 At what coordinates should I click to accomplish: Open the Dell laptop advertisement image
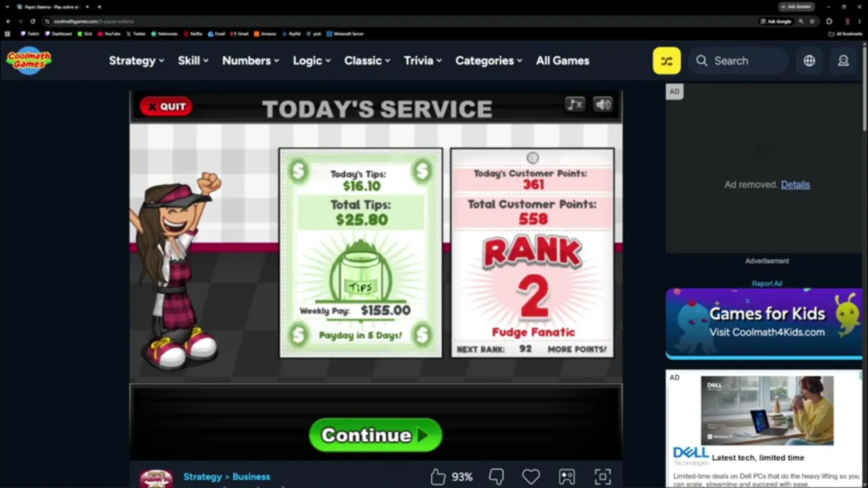[x=767, y=411]
